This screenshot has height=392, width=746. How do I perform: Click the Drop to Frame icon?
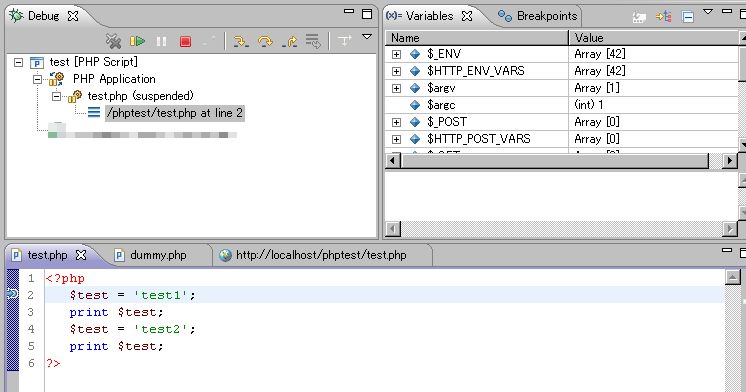(313, 41)
